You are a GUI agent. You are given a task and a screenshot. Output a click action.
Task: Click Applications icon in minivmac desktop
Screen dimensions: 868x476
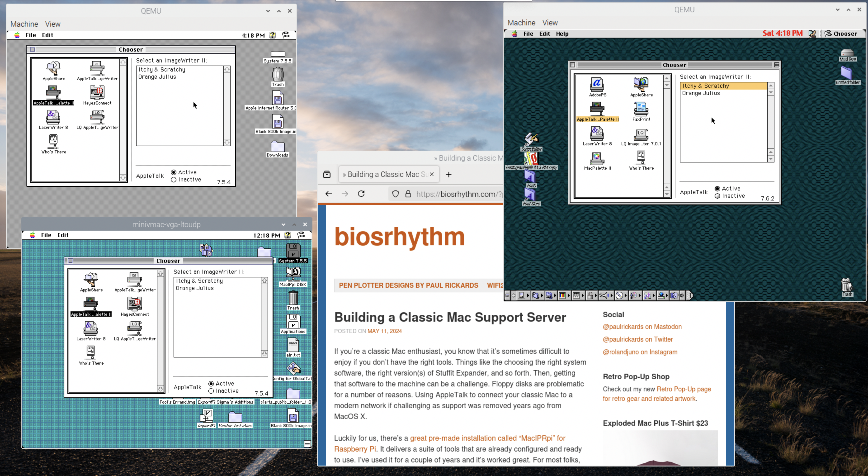pos(293,324)
